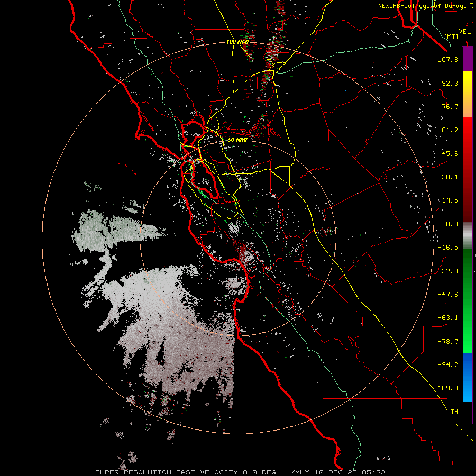Viewport: 476px width, 476px height.
Task: Click the -78.7 velocity scale value
Action: 448,342
